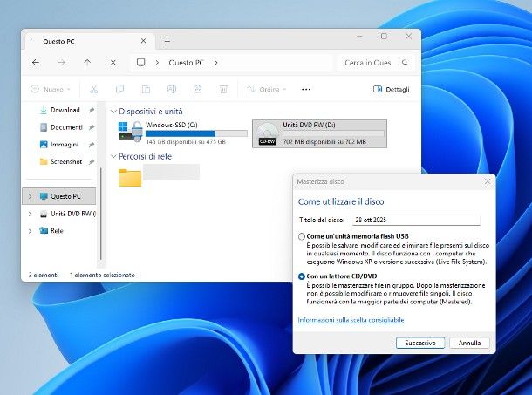This screenshot has width=532, height=395.
Task: Expand Unità DVD RW tree node arrow
Action: (x=30, y=214)
